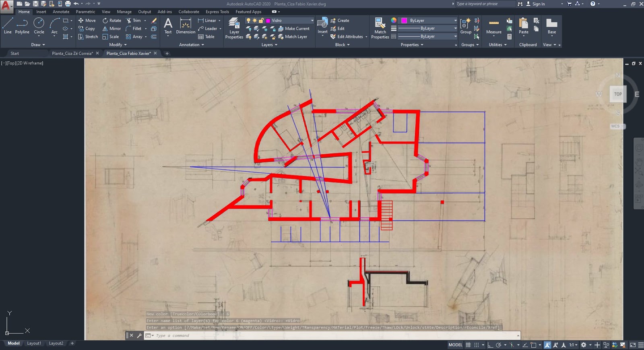Choose the Circle tool
The image size is (644, 350).
[x=39, y=26]
